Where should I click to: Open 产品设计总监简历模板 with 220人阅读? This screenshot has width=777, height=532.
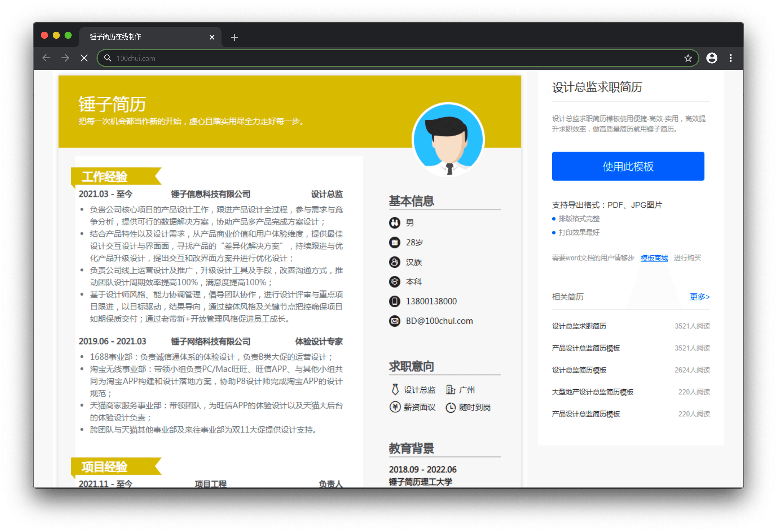[x=585, y=414]
